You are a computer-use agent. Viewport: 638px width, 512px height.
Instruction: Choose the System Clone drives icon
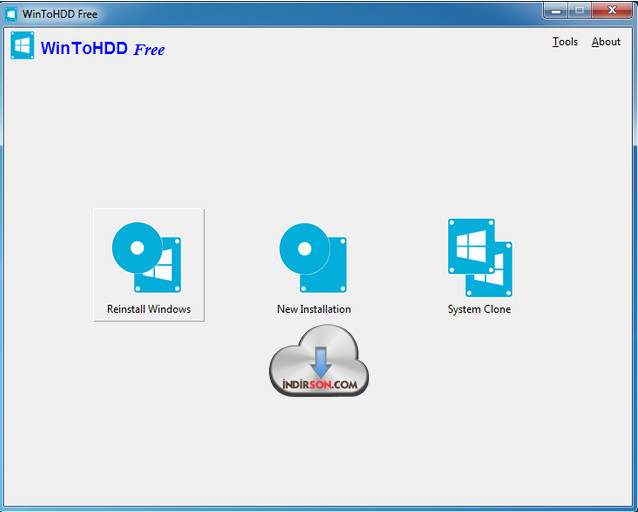tap(480, 258)
